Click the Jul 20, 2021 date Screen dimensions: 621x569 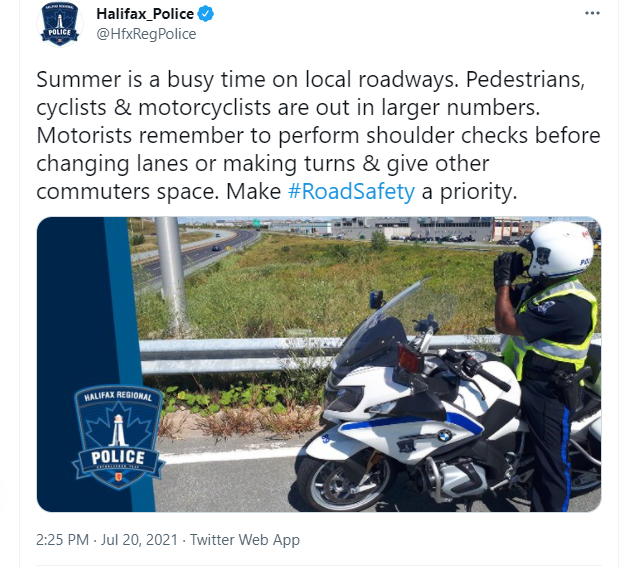[x=139, y=540]
